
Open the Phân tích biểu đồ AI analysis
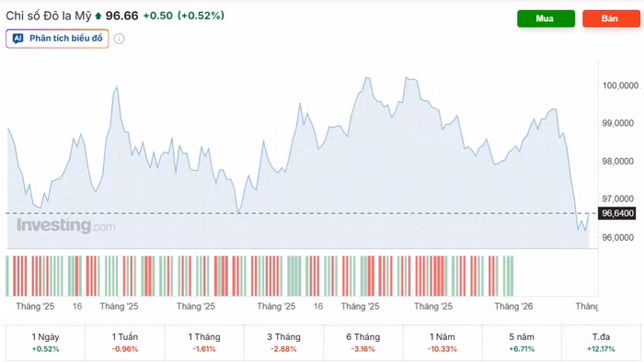pyautogui.click(x=57, y=39)
